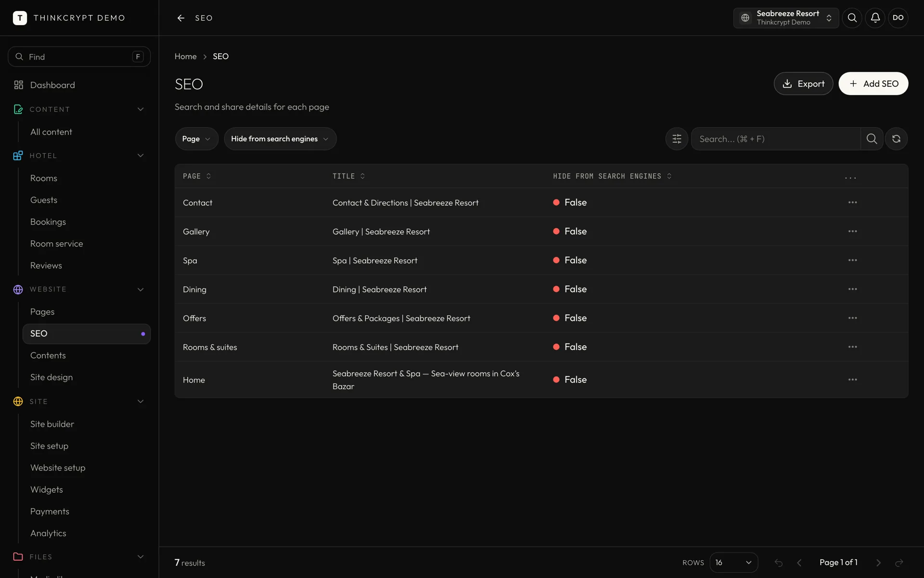The image size is (924, 578).
Task: Focus the Find box in sidebar
Action: coord(79,57)
